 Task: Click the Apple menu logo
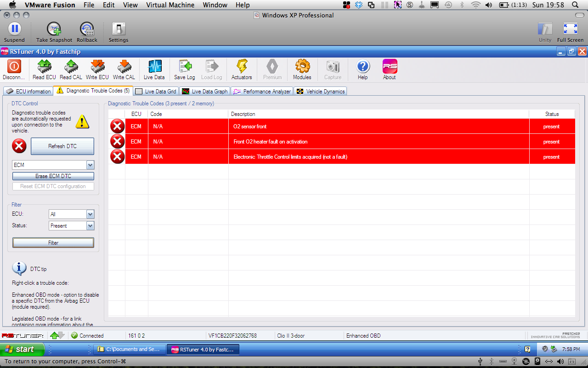(x=12, y=5)
